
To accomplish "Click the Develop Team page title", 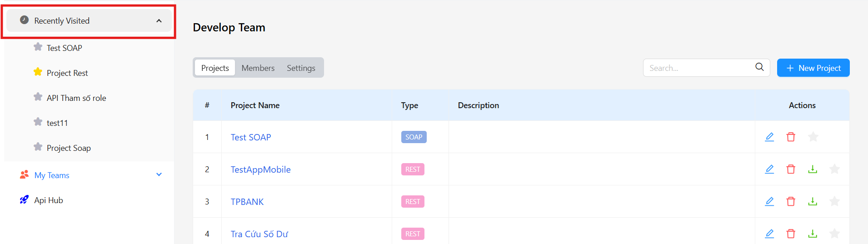I will click(x=229, y=27).
